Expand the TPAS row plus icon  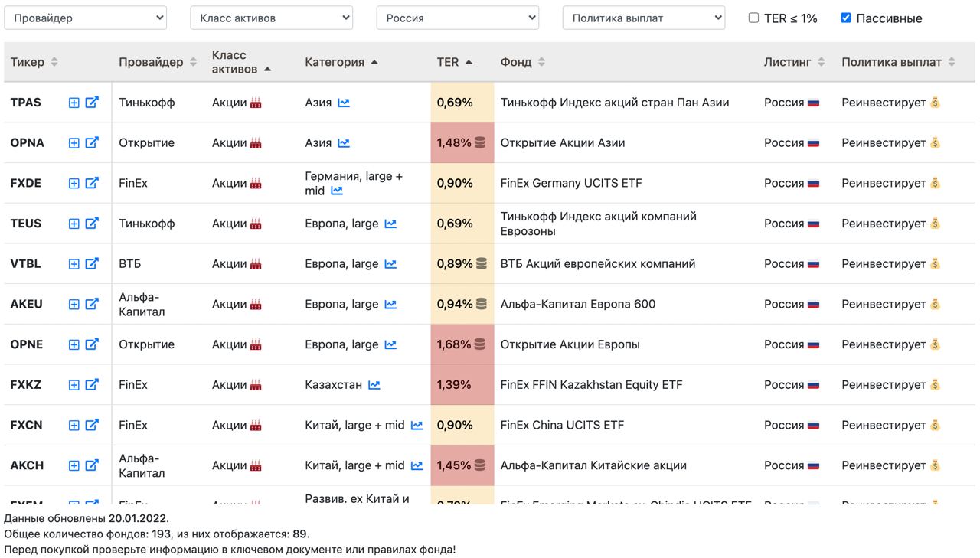[74, 103]
